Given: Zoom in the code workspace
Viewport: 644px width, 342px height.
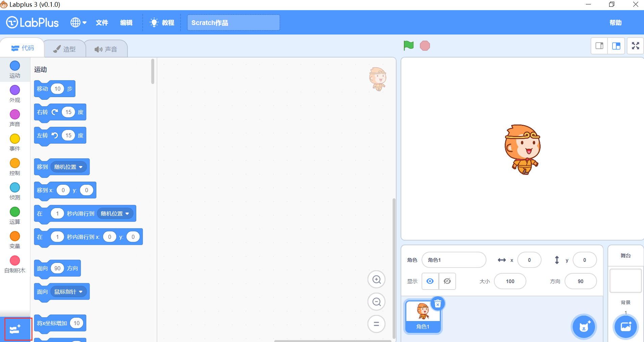Looking at the screenshot, I should [x=377, y=279].
